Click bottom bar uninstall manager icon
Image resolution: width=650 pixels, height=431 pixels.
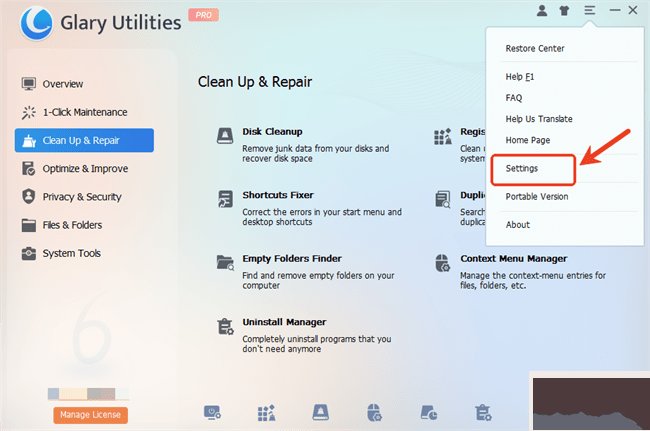click(483, 413)
